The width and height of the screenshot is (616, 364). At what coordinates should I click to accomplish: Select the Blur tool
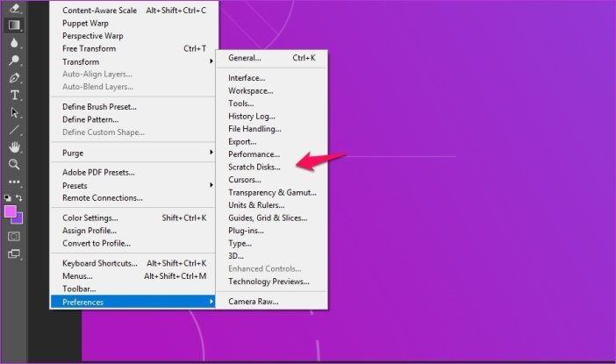click(14, 43)
